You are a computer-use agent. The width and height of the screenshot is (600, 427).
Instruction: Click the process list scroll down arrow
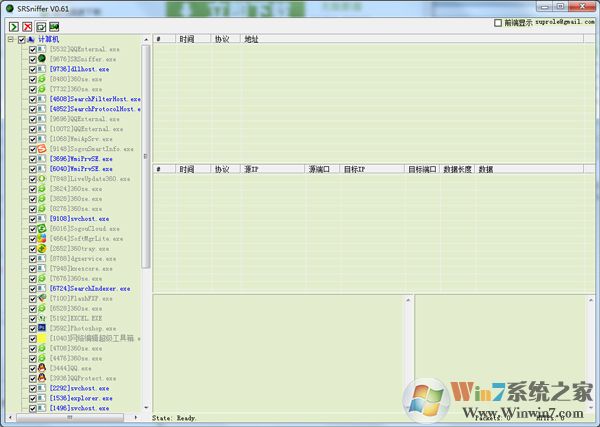click(147, 408)
